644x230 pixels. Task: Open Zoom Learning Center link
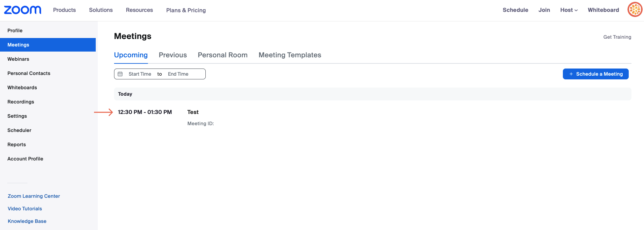pos(34,196)
